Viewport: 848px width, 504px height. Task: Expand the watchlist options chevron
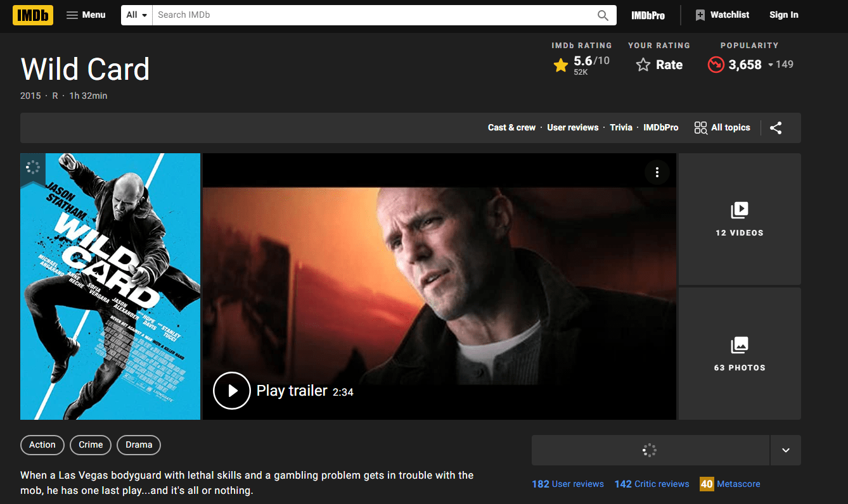(x=786, y=450)
